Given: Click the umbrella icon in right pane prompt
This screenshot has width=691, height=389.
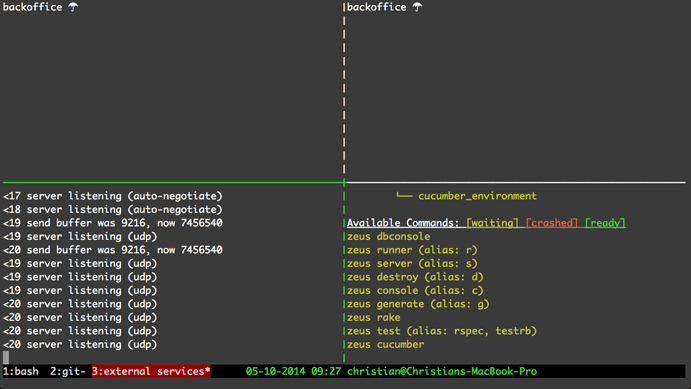Looking at the screenshot, I should tap(417, 7).
